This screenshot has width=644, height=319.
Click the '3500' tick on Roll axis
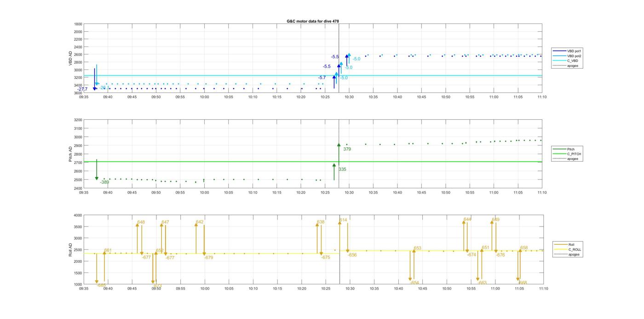tap(78, 227)
